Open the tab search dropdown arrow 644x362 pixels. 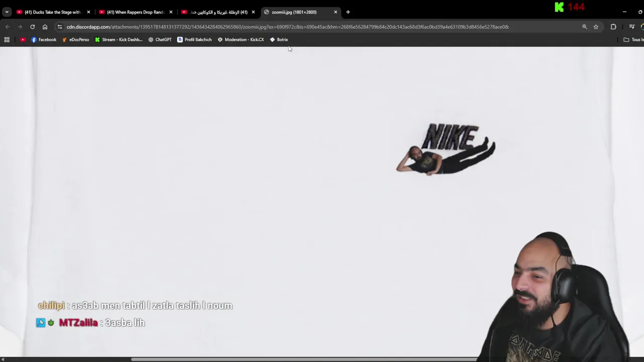point(7,12)
